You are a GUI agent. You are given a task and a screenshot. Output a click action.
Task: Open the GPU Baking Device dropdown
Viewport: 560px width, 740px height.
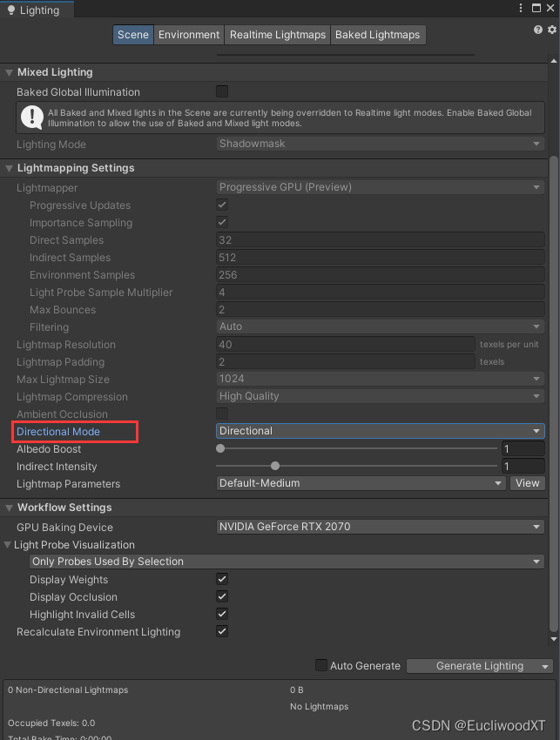pos(380,527)
